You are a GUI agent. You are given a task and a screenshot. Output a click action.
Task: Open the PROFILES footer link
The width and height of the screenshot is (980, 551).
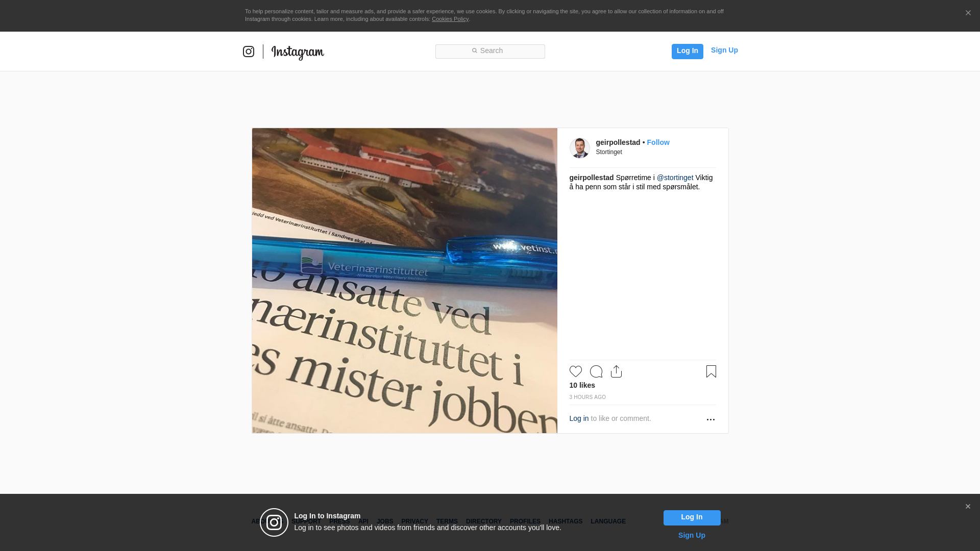coord(525,521)
